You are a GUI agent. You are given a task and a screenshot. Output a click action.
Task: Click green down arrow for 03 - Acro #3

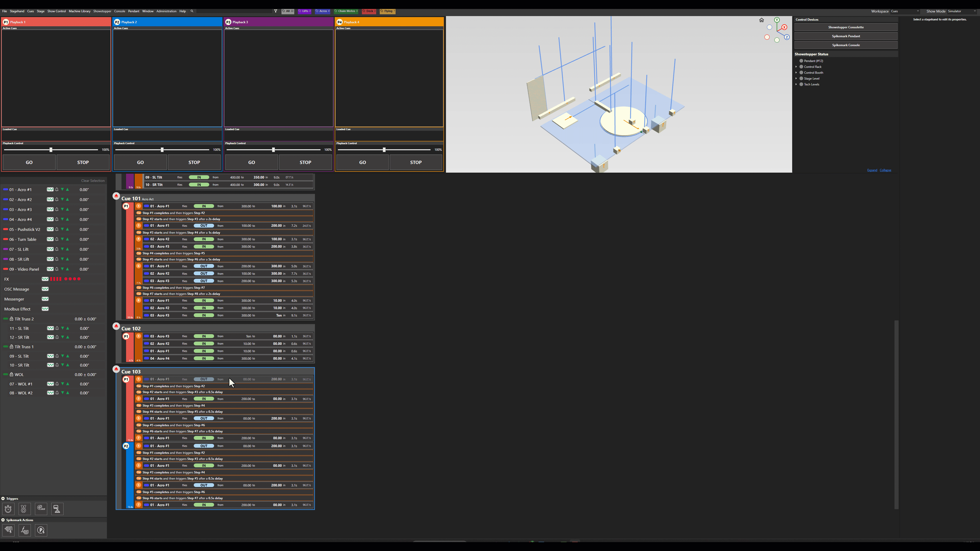pyautogui.click(x=62, y=209)
